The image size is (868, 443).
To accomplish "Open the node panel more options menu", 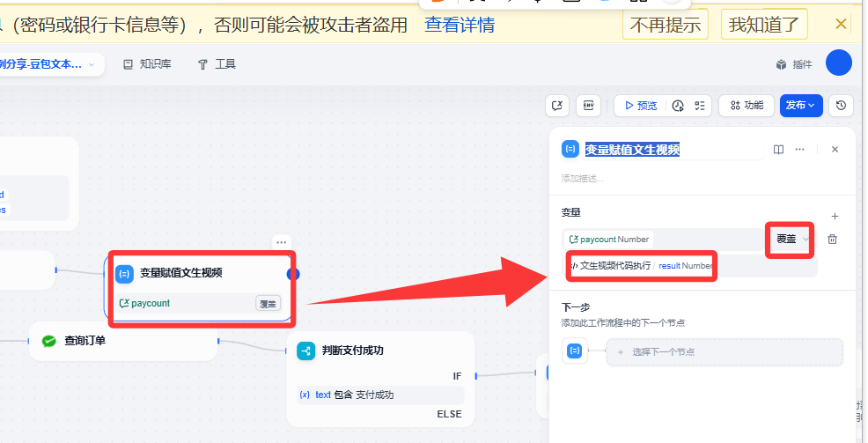I will coord(800,150).
